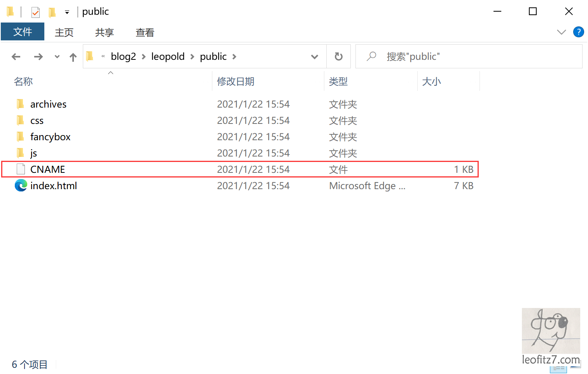Viewport: 588px width, 374px height.
Task: Open the 共享 ribbon tab
Action: point(105,32)
